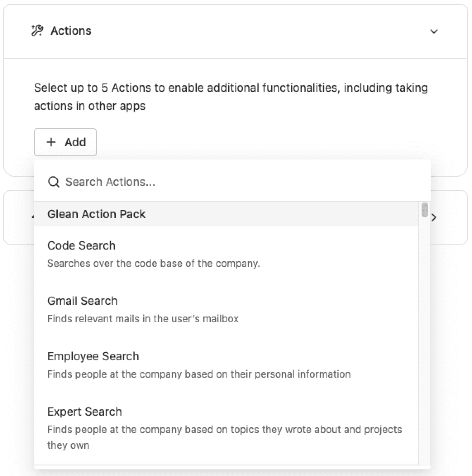Choose the Gmail Search action

(x=226, y=309)
